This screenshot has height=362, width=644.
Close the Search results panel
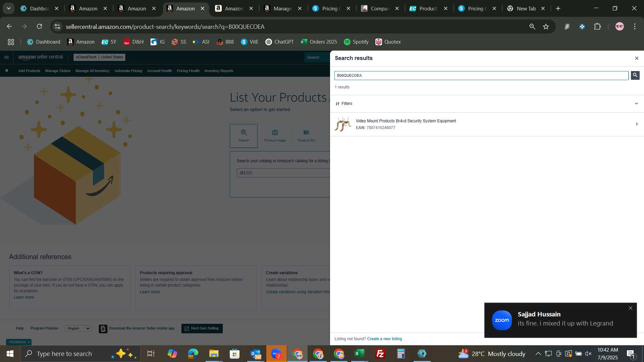coord(637,58)
